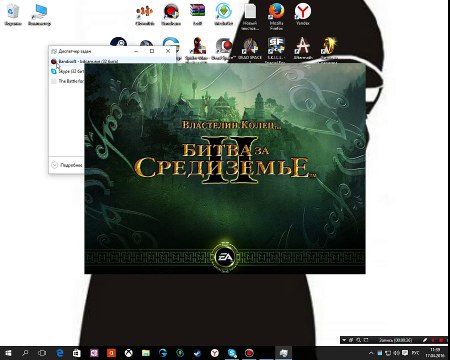
Task: Open the DEAD SPACE 2 desktop shortcut
Action: click(250, 49)
